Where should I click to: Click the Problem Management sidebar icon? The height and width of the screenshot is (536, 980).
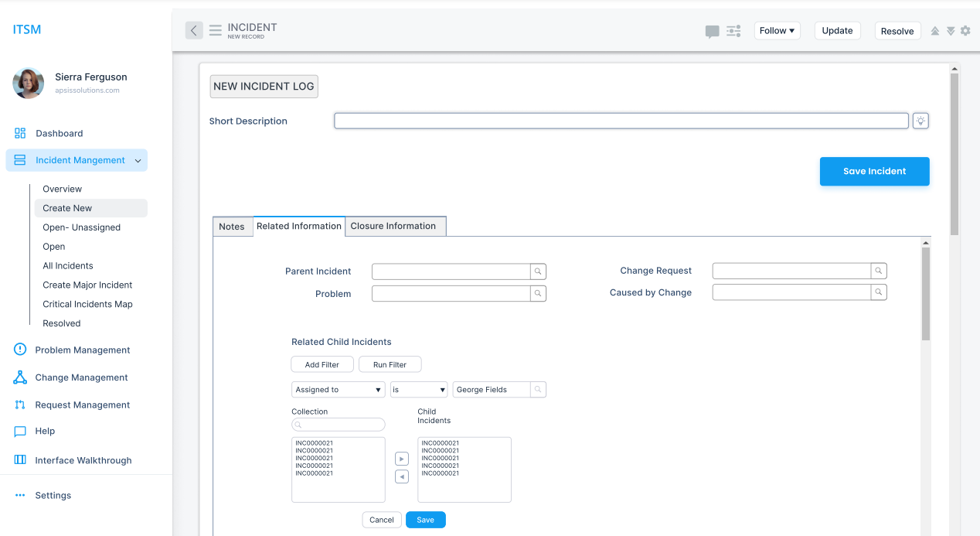[x=19, y=350]
